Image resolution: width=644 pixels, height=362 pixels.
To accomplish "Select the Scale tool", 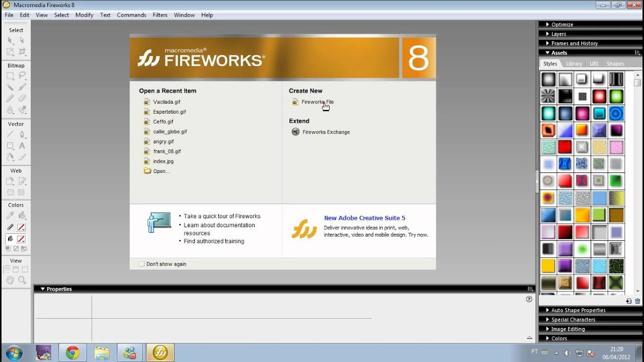I will pos(10,51).
